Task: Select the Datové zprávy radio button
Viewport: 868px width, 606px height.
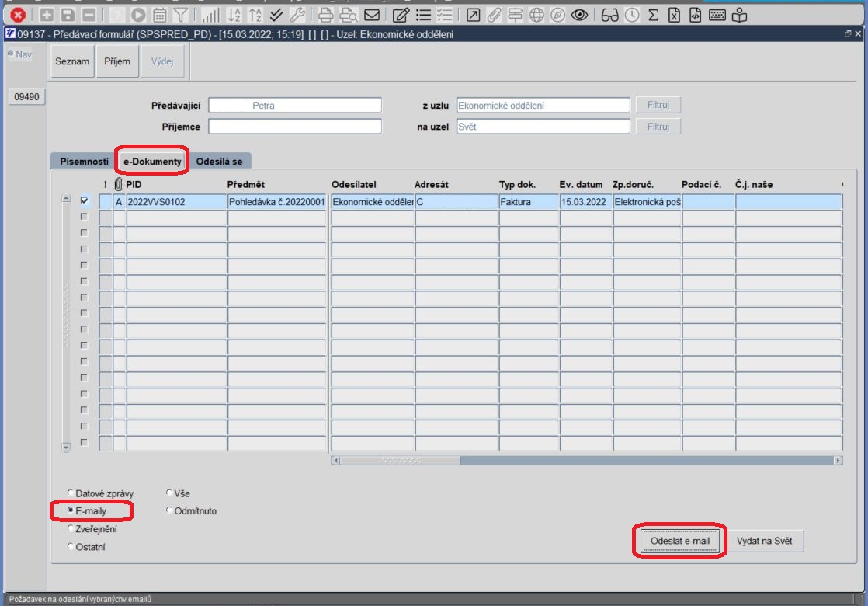Action: coord(71,493)
